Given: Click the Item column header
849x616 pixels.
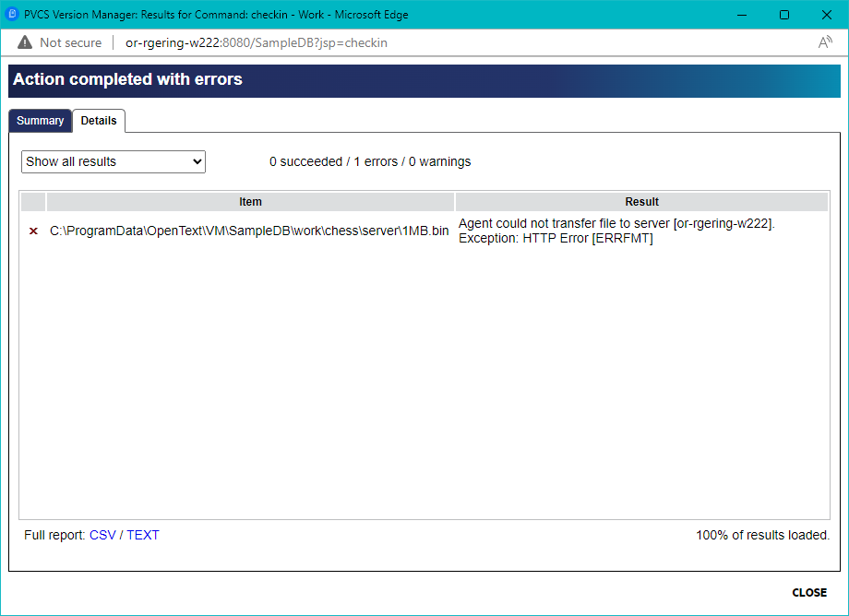Looking at the screenshot, I should pyautogui.click(x=250, y=202).
